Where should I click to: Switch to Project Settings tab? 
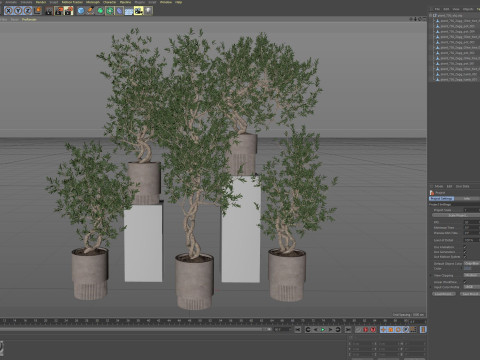click(441, 199)
